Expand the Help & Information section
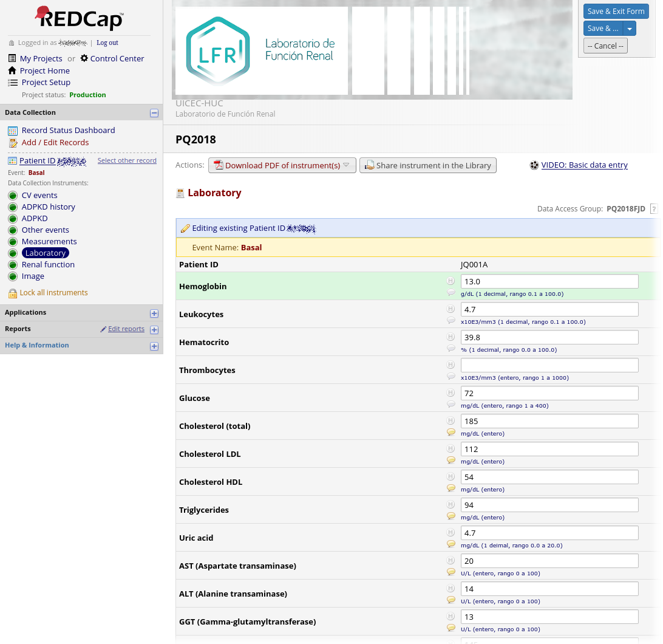The width and height of the screenshot is (663, 644). click(x=154, y=346)
